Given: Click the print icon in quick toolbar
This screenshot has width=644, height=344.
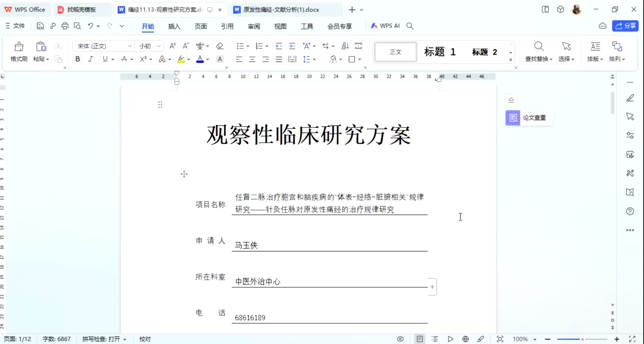Looking at the screenshot, I should click(x=65, y=26).
